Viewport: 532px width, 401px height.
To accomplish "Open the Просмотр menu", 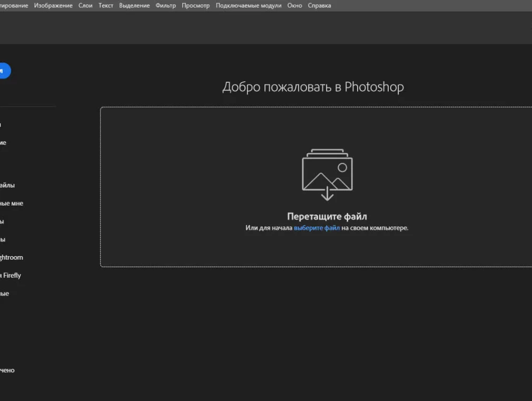I will [195, 6].
